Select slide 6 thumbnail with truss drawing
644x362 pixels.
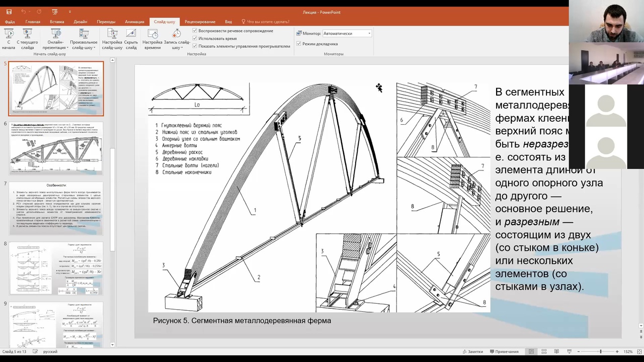pos(56,149)
